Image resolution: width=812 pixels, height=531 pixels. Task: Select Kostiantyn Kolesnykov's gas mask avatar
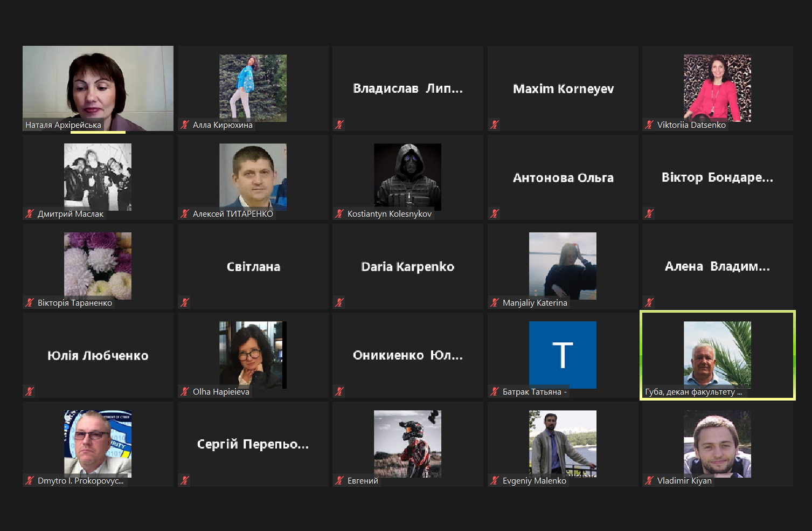(x=407, y=177)
